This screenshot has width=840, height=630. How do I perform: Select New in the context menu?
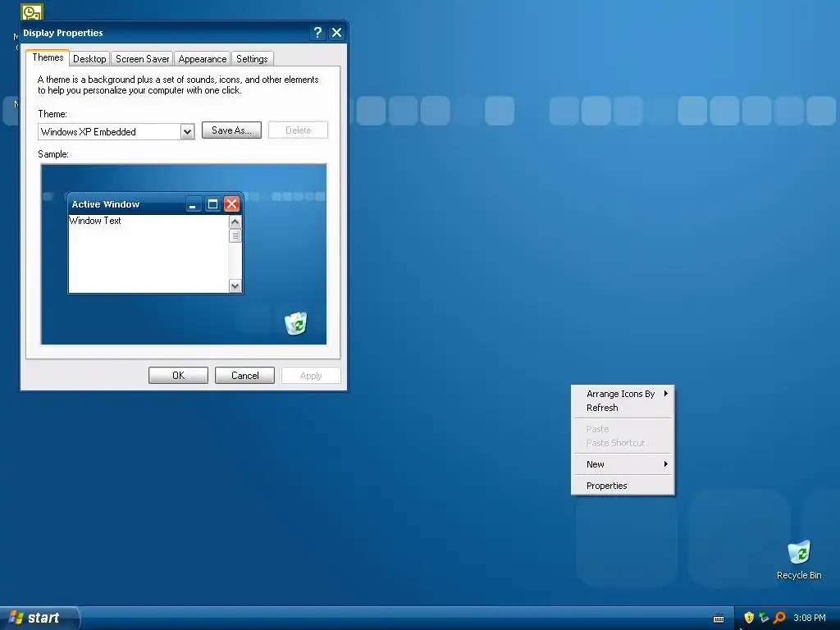(623, 464)
